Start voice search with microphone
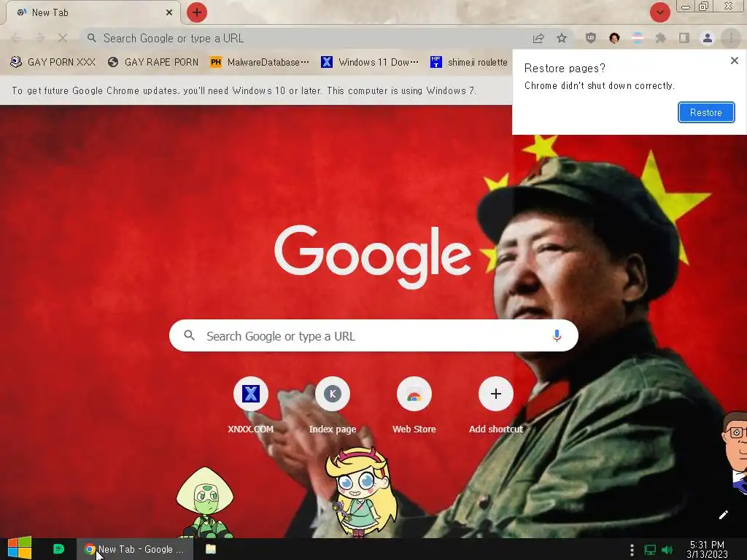The width and height of the screenshot is (747, 560). (557, 335)
